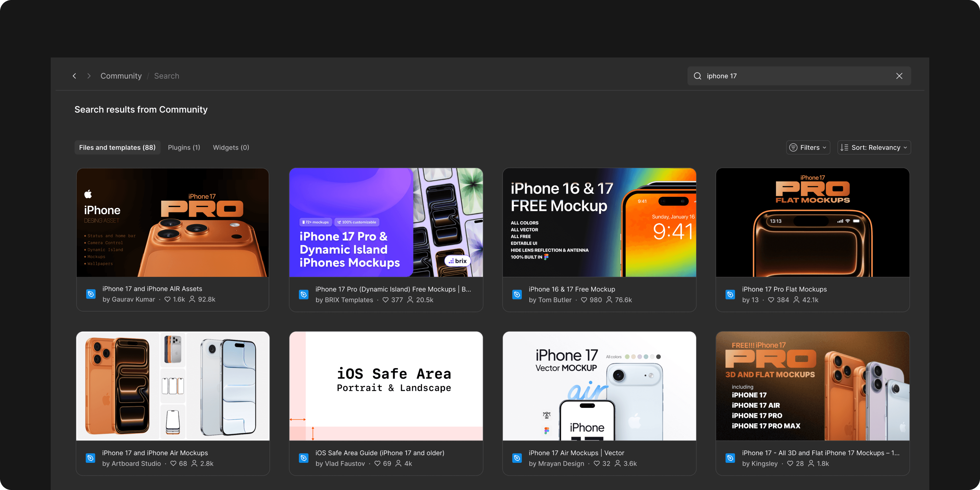Click heart icon on iOS Safe Area Guide
This screenshot has height=490, width=980.
[x=377, y=463]
